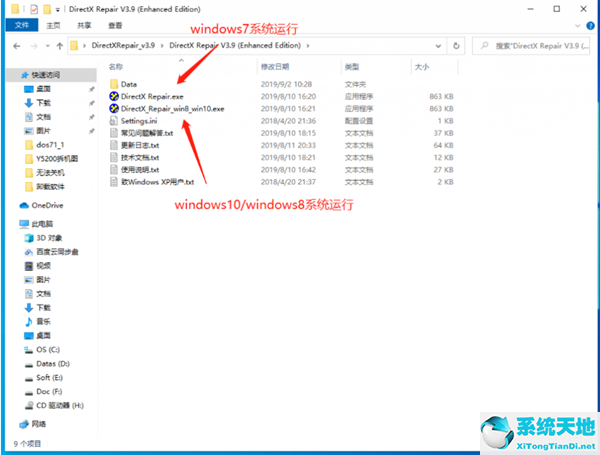Open the 无法关机 folder in sidebar
The height and width of the screenshot is (455, 600).
click(50, 173)
